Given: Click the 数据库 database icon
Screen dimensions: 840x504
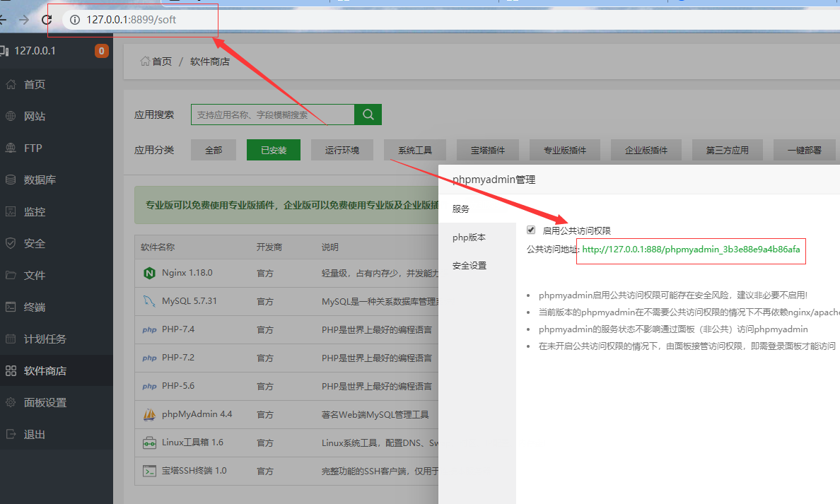Looking at the screenshot, I should tap(11, 180).
